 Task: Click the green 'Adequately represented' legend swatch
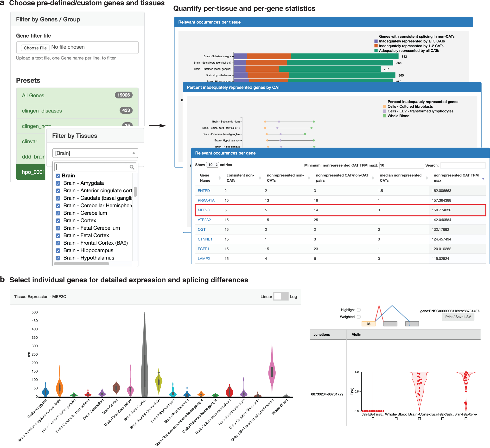point(376,51)
